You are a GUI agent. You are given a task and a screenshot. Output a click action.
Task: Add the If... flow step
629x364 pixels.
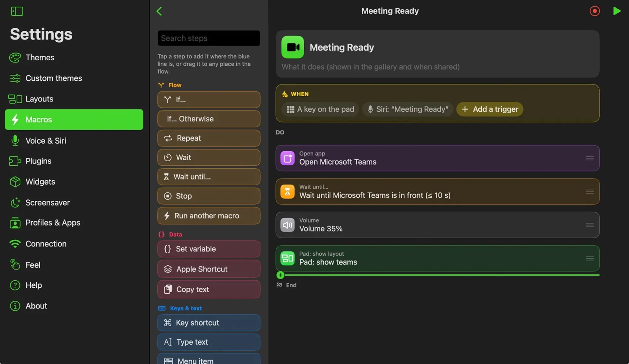(209, 100)
